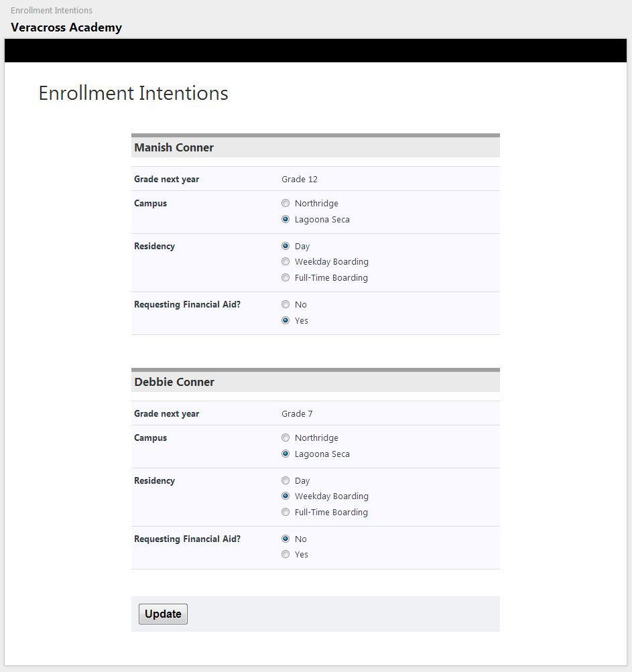Choose Weekday Boarding for Debbie Conner
Image resolution: width=632 pixels, height=672 pixels.
click(286, 496)
